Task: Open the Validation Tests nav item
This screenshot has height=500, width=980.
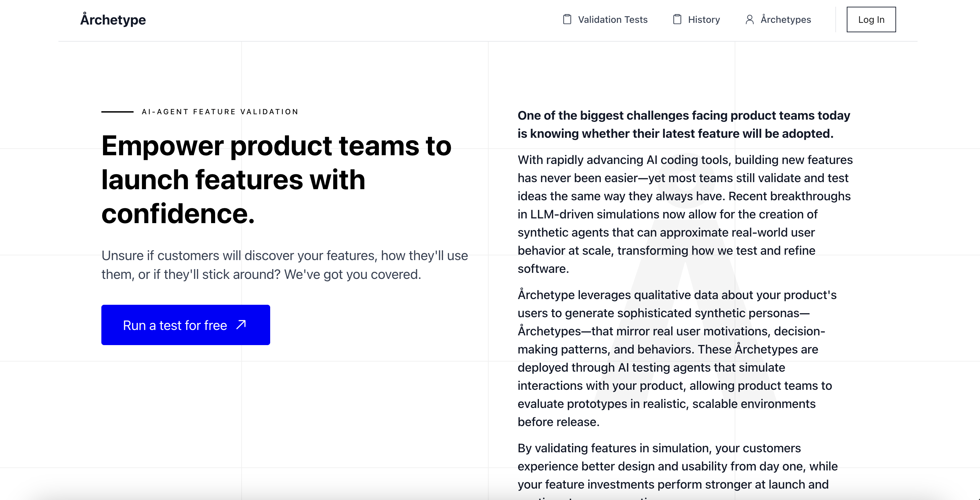Action: click(612, 19)
